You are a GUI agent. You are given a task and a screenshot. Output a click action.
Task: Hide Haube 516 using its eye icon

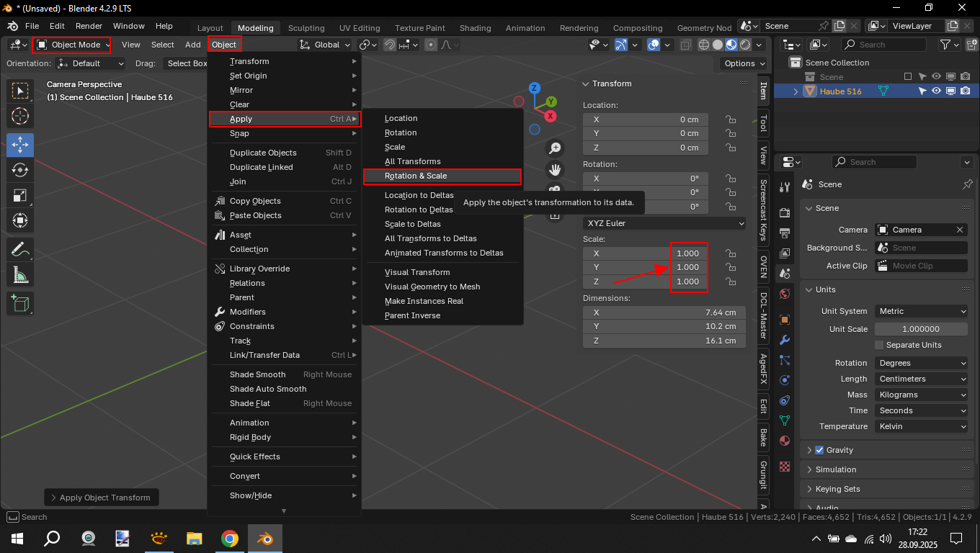click(x=936, y=91)
